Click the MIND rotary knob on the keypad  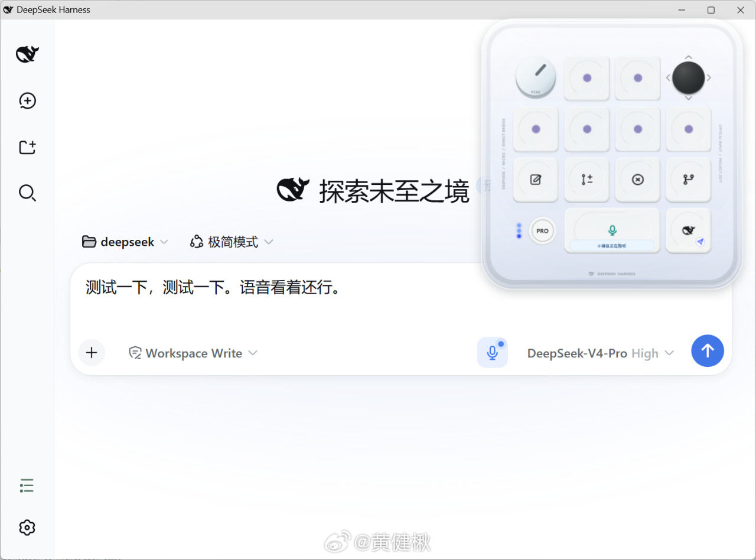(536, 77)
